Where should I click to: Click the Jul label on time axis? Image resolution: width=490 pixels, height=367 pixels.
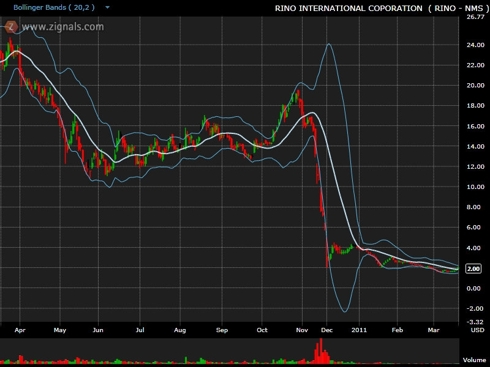click(140, 330)
